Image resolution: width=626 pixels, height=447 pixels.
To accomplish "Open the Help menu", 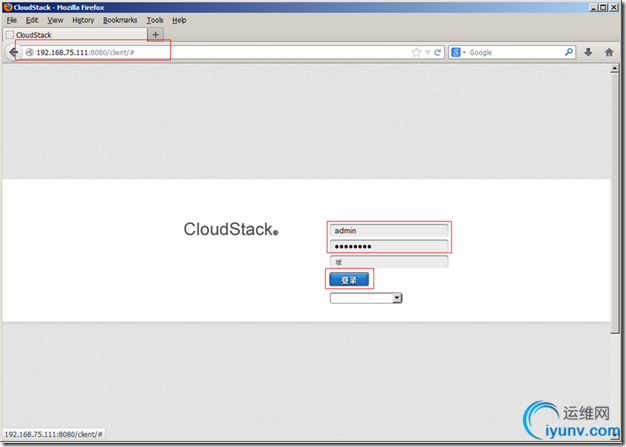I will (179, 20).
